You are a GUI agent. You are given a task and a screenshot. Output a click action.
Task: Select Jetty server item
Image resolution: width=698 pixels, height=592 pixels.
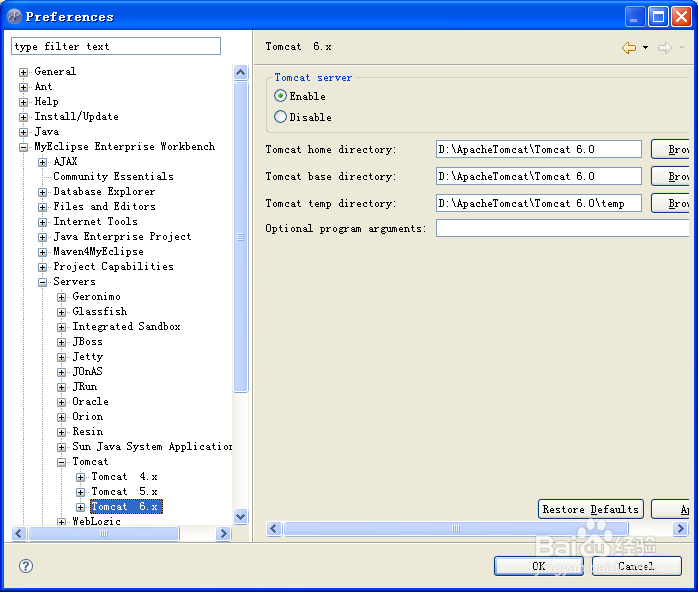88,357
